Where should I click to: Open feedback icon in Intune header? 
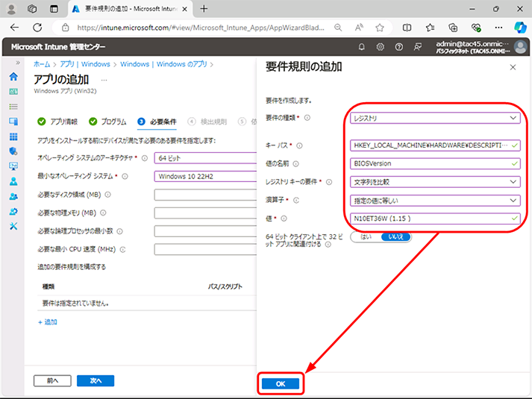[418, 47]
